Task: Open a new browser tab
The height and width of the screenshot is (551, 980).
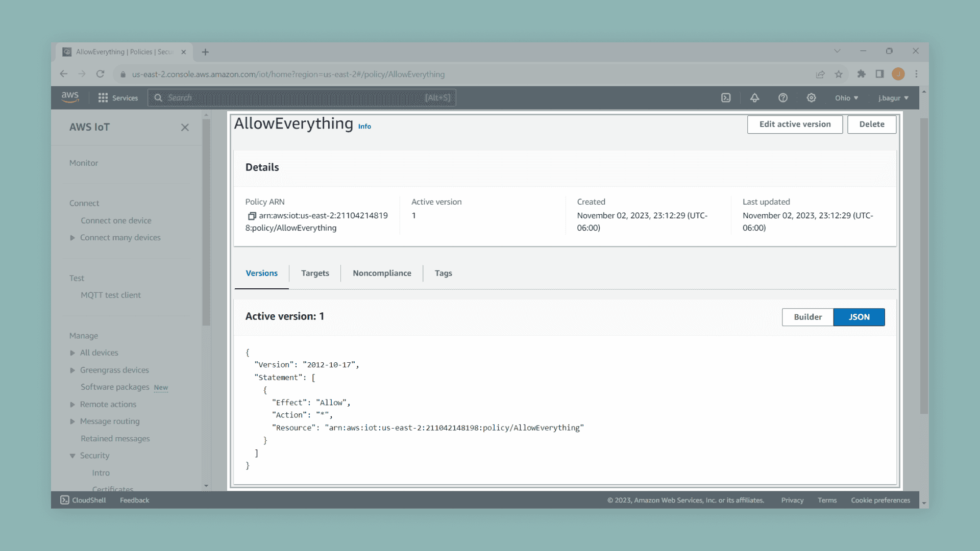Action: pyautogui.click(x=205, y=52)
